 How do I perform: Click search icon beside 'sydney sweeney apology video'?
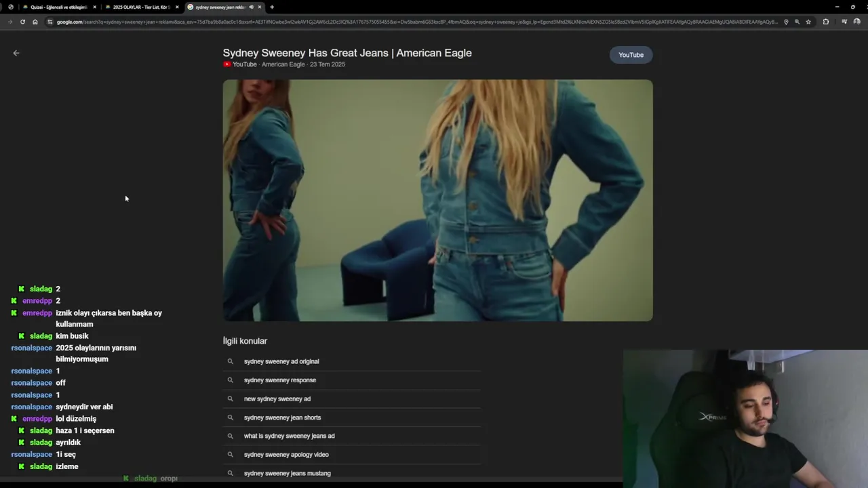click(231, 455)
